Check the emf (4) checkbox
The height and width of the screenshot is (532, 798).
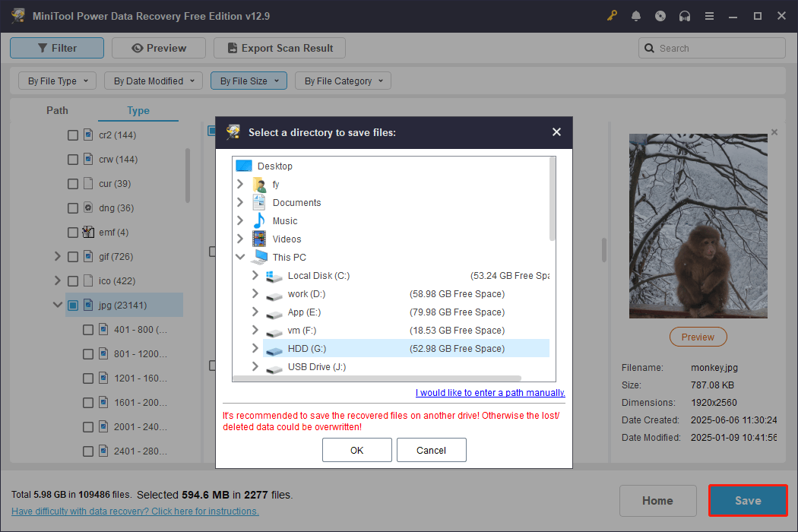point(73,233)
